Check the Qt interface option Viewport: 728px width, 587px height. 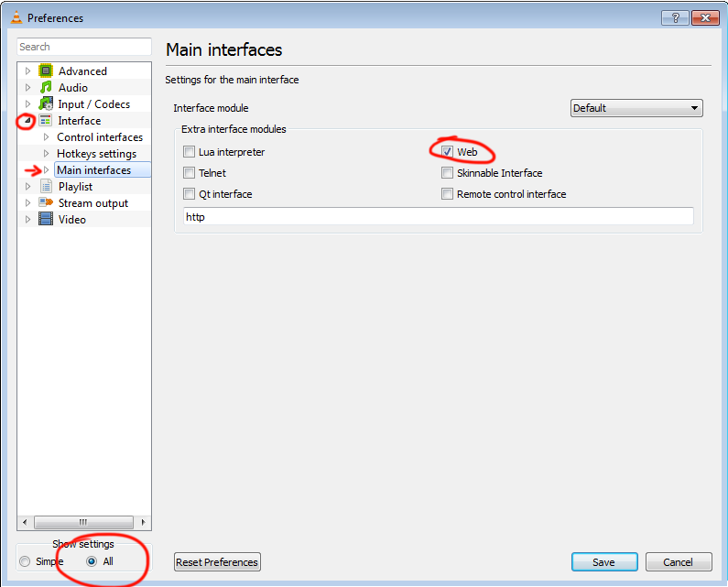(189, 193)
